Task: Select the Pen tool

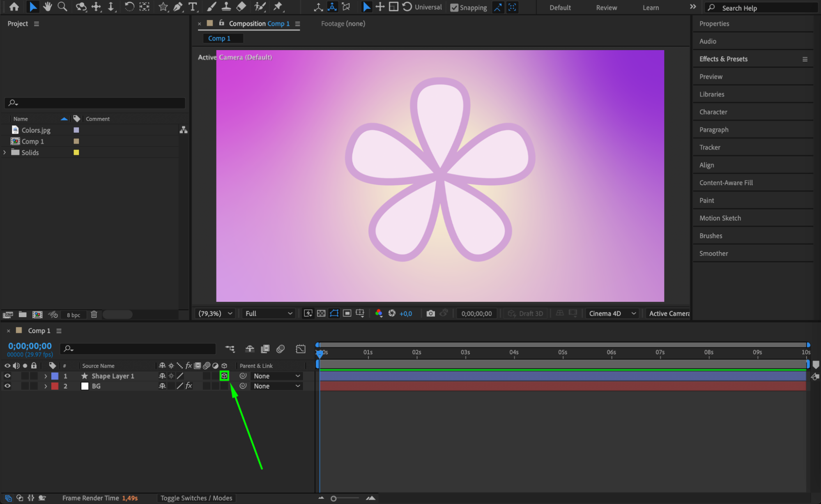Action: (x=177, y=7)
